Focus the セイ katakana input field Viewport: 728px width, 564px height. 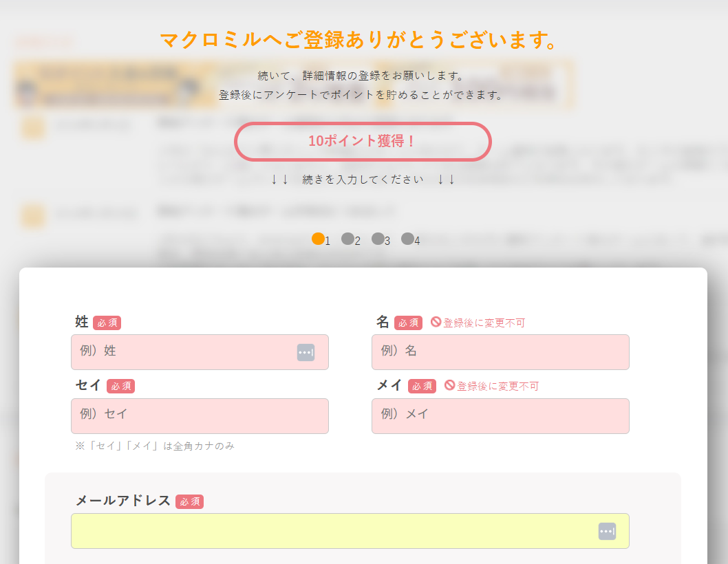(200, 416)
